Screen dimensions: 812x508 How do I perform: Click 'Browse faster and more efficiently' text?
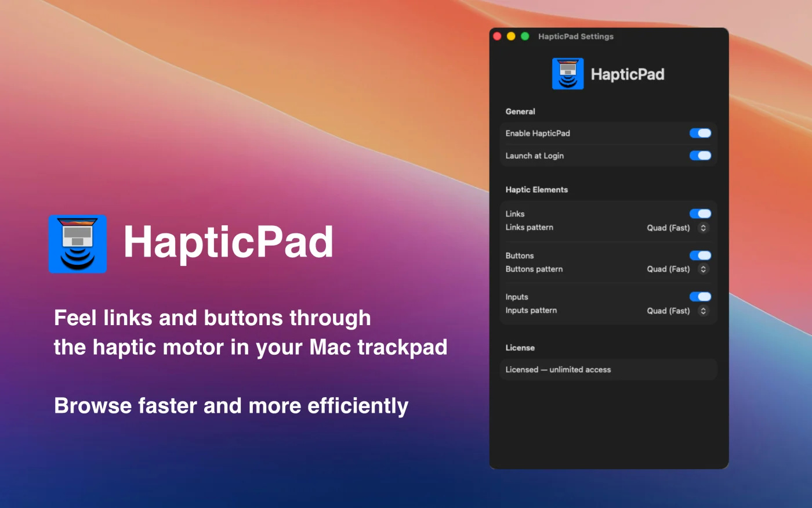(231, 405)
